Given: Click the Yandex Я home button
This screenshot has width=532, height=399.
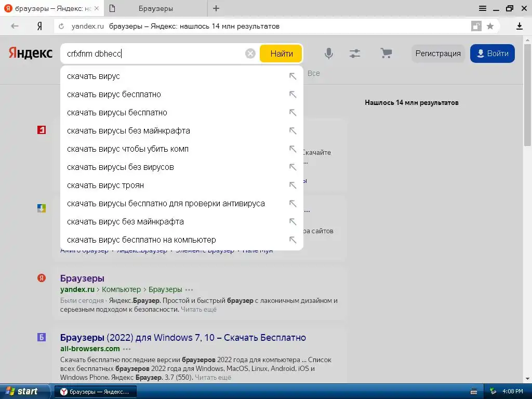Looking at the screenshot, I should point(39,26).
